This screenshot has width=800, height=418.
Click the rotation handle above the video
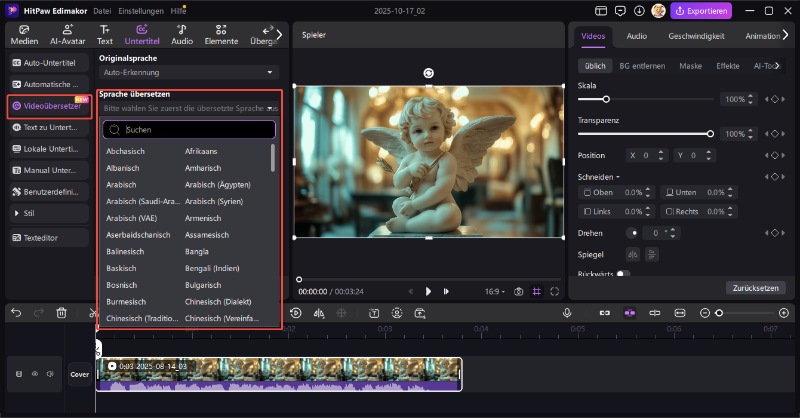pos(429,73)
